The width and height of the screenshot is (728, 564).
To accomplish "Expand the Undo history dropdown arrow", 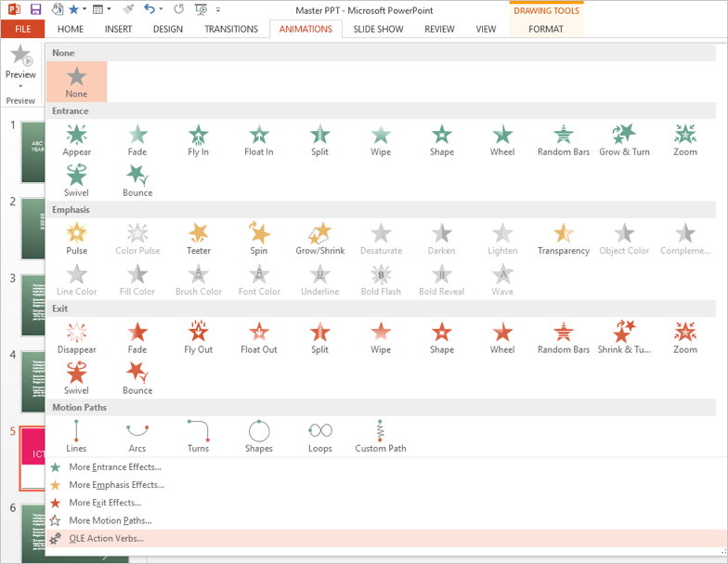I will point(162,9).
